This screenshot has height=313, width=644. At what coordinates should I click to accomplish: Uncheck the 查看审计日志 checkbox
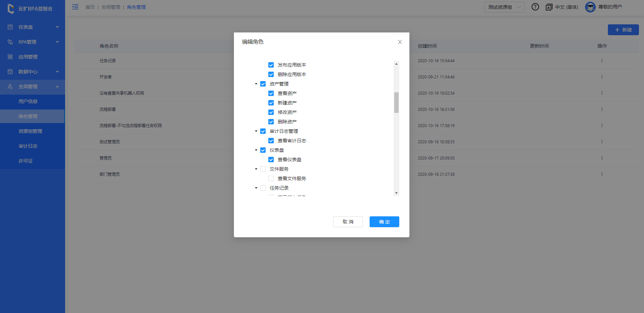click(x=271, y=141)
